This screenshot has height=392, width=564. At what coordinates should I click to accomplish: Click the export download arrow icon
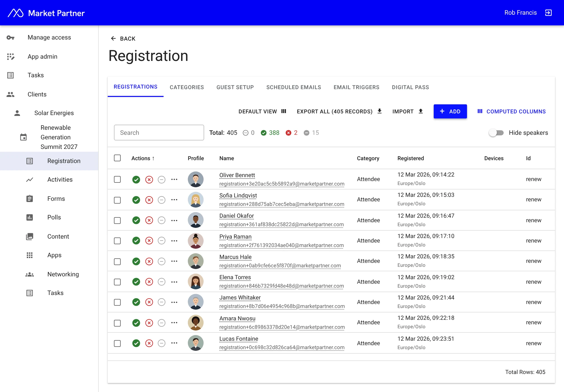click(380, 111)
